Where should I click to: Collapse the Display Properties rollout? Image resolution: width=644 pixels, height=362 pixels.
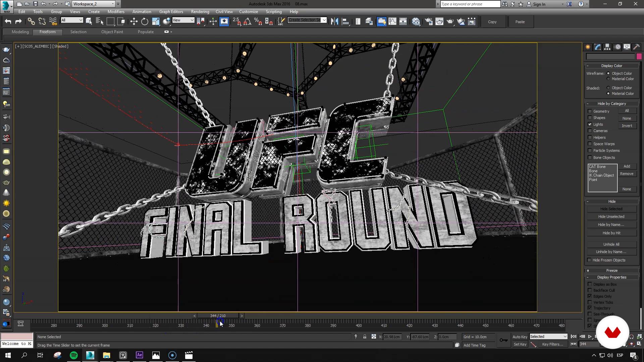tap(611, 277)
